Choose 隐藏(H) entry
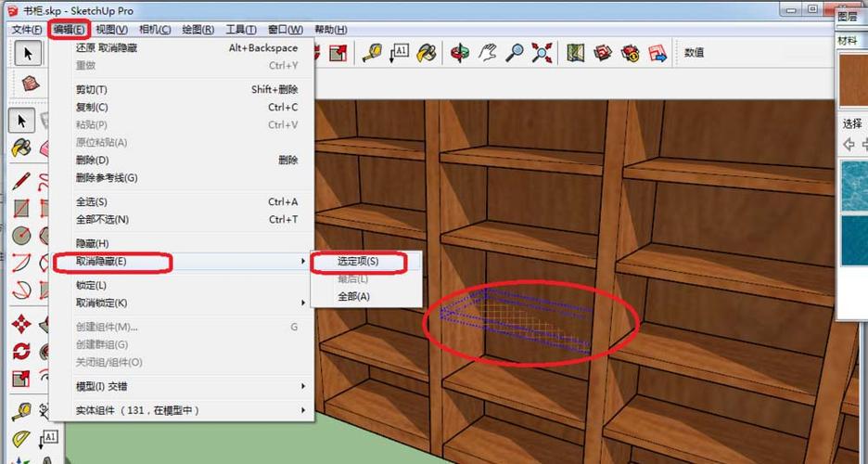 [x=182, y=243]
